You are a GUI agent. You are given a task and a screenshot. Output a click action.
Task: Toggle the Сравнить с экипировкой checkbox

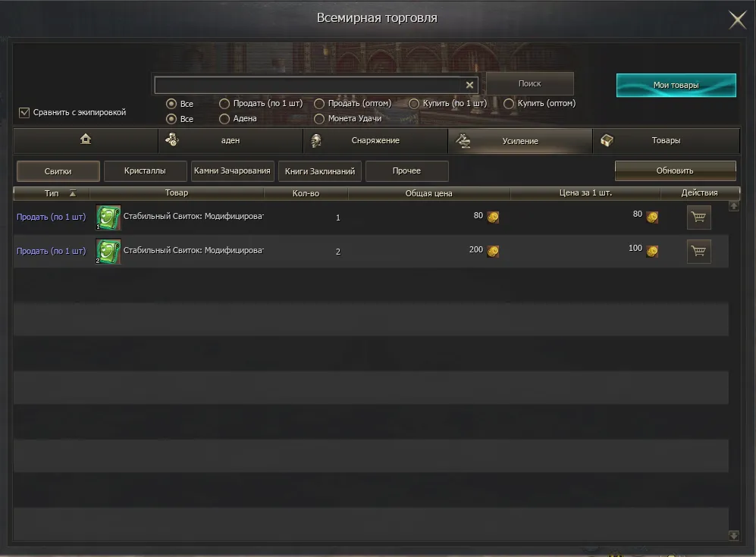pos(24,112)
